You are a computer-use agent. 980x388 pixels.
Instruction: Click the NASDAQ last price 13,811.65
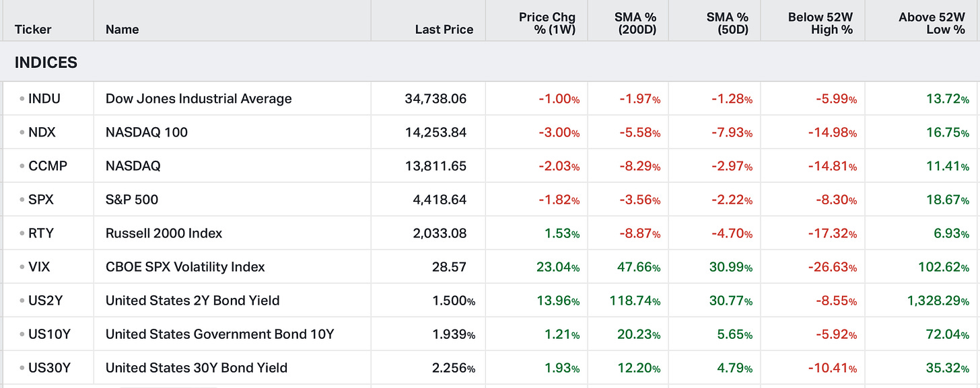tap(435, 166)
